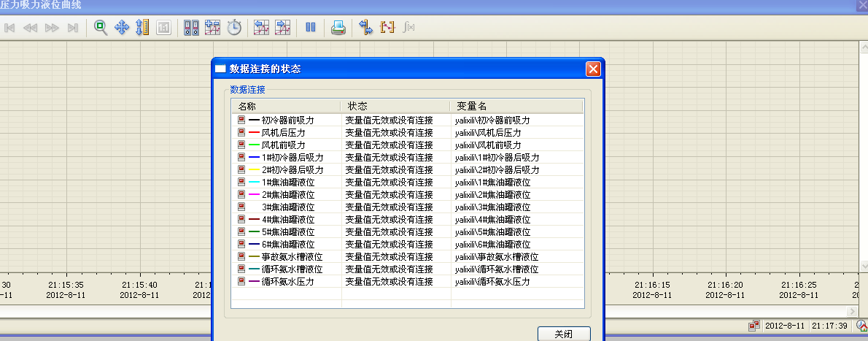Click the printer icon to print
Image resolution: width=868 pixels, height=341 pixels.
click(338, 28)
